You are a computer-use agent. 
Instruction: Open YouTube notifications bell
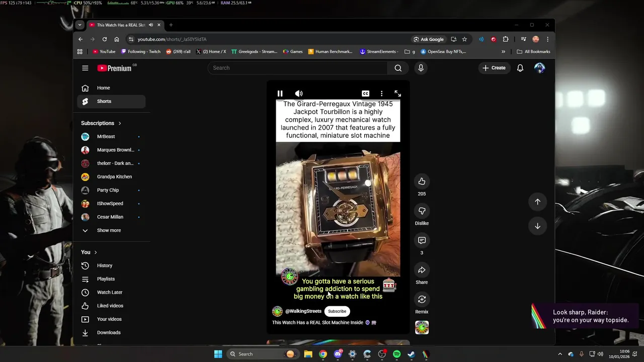coord(520,68)
